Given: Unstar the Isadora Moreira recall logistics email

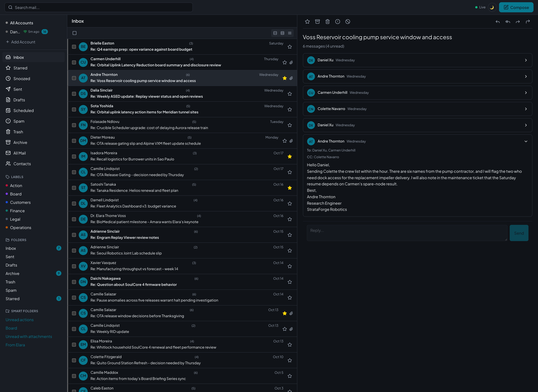Looking at the screenshot, I should [290, 157].
